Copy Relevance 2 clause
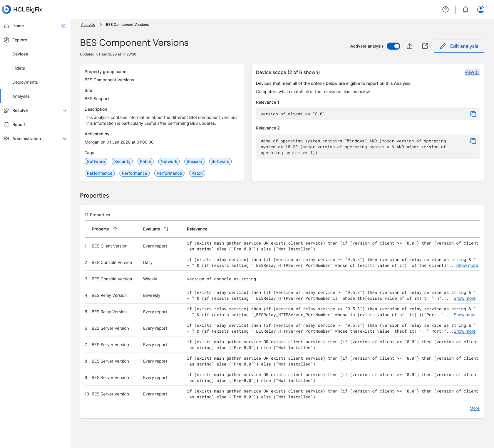 pyautogui.click(x=473, y=141)
